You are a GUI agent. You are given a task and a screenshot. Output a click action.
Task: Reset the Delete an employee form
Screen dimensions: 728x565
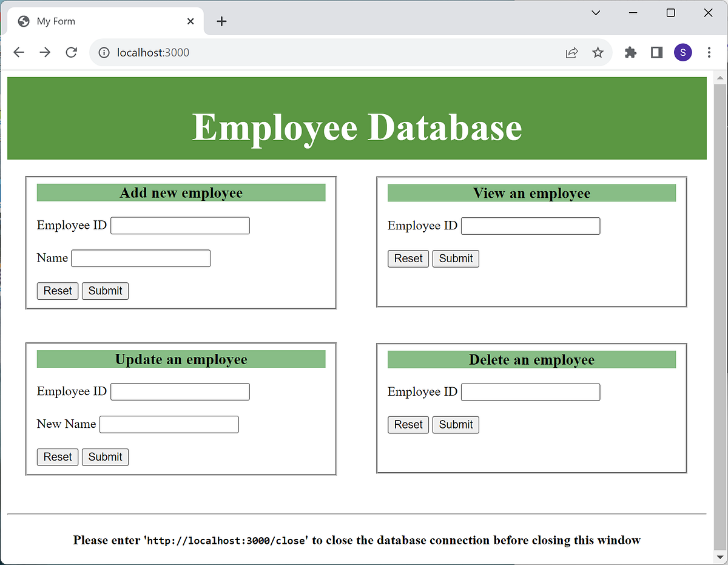(x=408, y=424)
